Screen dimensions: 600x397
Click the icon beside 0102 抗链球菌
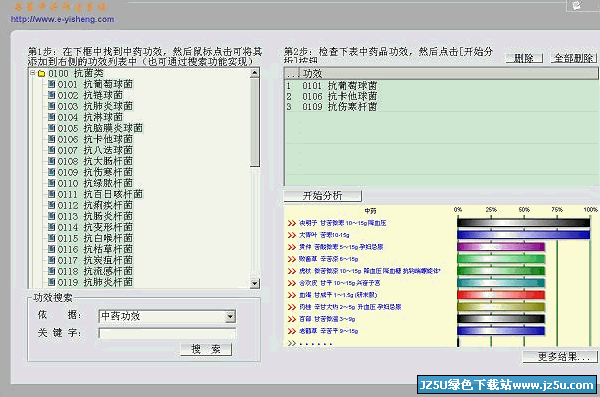coord(52,95)
